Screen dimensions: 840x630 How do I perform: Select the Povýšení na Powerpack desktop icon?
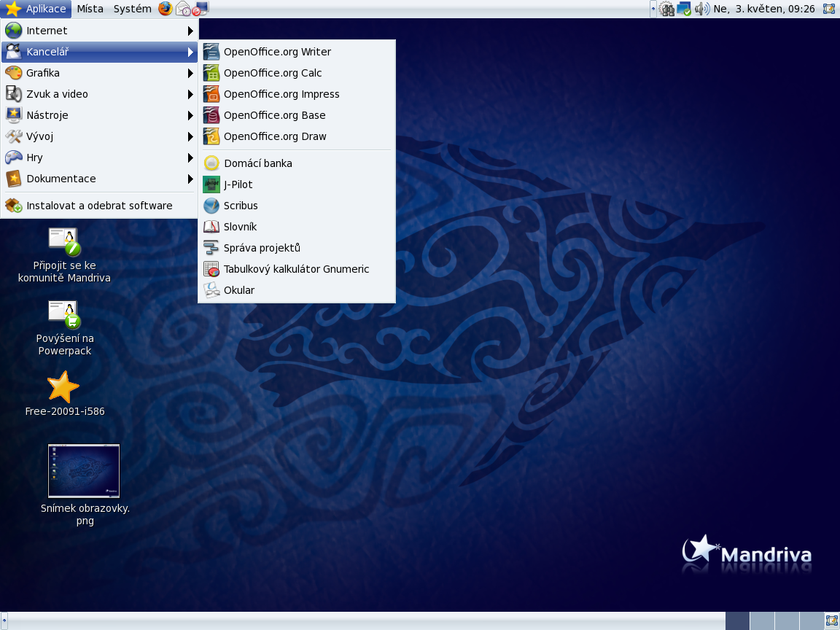click(64, 328)
